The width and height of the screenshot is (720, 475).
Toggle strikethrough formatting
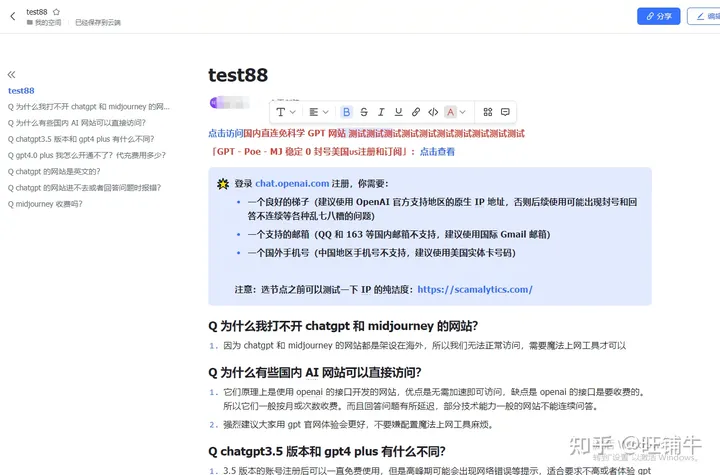364,112
